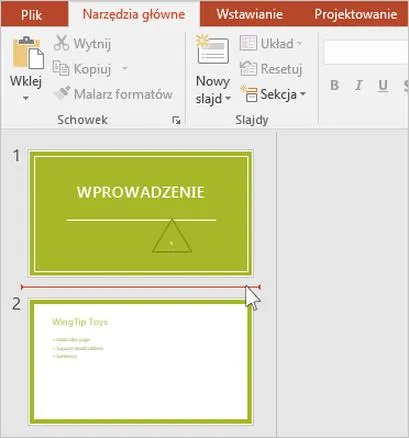Expand the Wklej dropdown arrow
The width and height of the screenshot is (409, 438).
26,98
